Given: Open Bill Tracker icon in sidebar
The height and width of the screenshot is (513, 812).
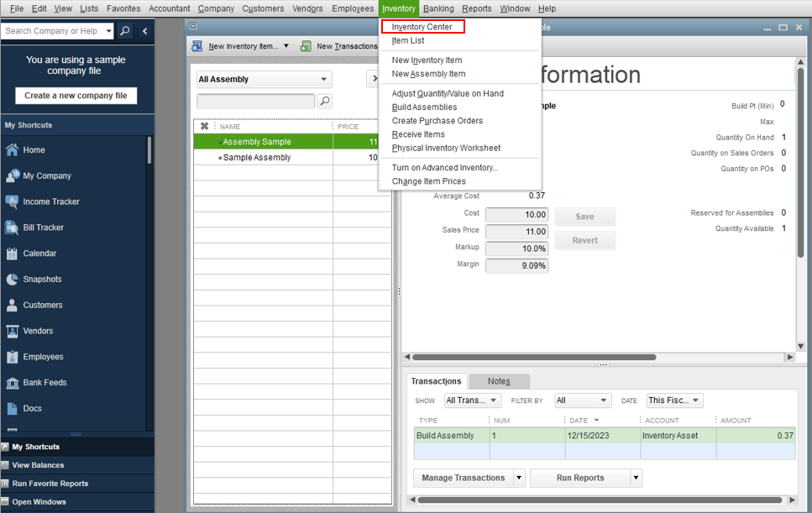Looking at the screenshot, I should (x=12, y=228).
